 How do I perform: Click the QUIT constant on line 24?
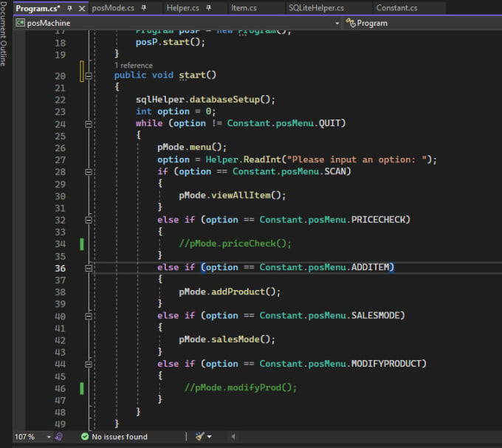pos(330,123)
